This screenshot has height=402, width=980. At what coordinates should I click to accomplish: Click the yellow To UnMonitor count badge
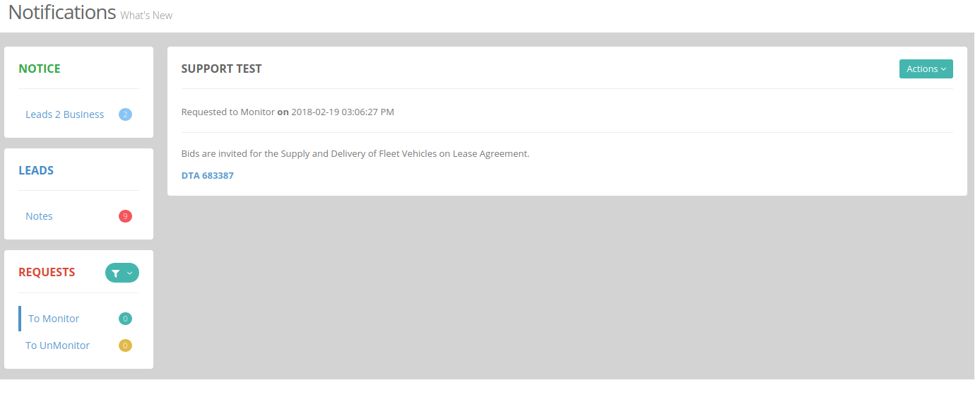coord(125,345)
